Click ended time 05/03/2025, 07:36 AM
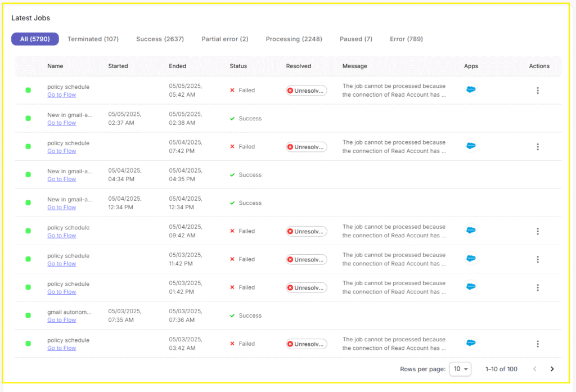The height and width of the screenshot is (392, 576). pos(186,316)
